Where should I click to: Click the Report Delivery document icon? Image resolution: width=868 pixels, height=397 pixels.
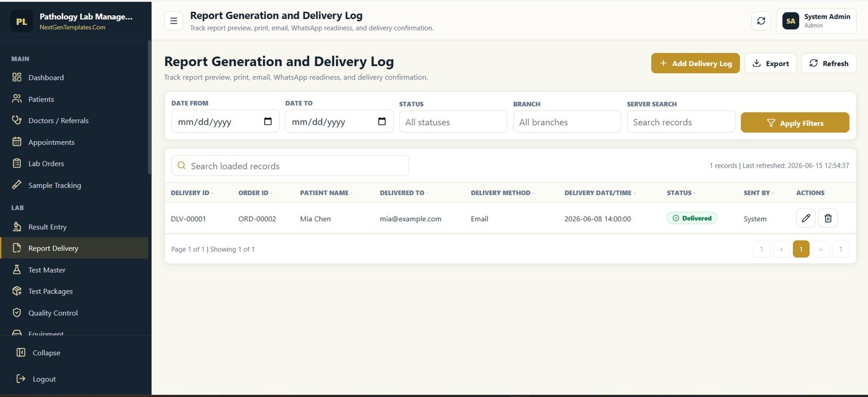point(17,248)
